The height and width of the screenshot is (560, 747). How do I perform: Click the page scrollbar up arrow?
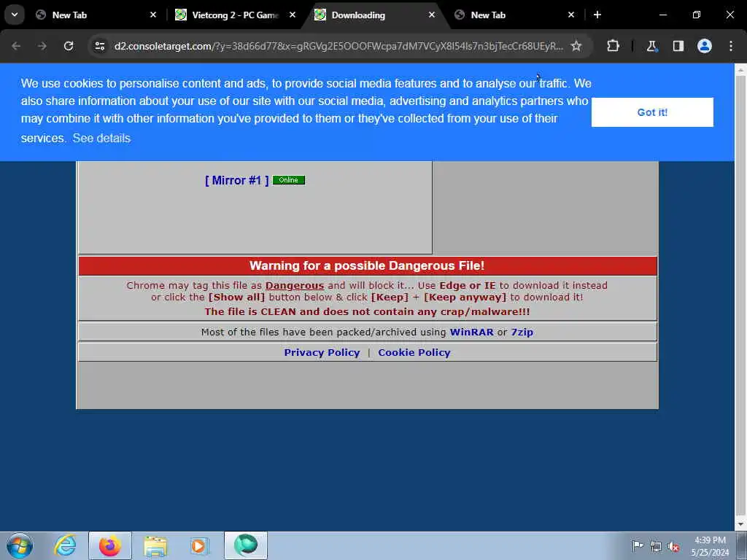[740, 70]
